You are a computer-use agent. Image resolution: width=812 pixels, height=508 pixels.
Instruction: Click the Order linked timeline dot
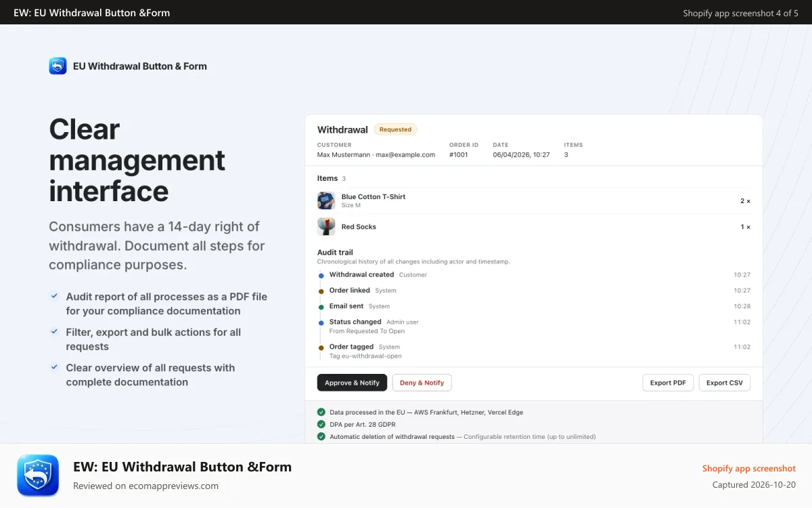[x=321, y=291]
